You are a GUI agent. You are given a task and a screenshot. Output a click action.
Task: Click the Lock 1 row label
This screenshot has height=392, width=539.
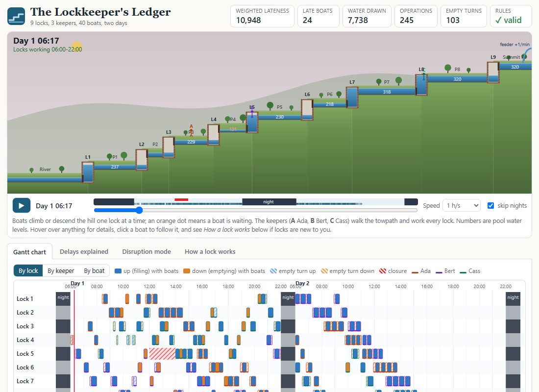25,299
